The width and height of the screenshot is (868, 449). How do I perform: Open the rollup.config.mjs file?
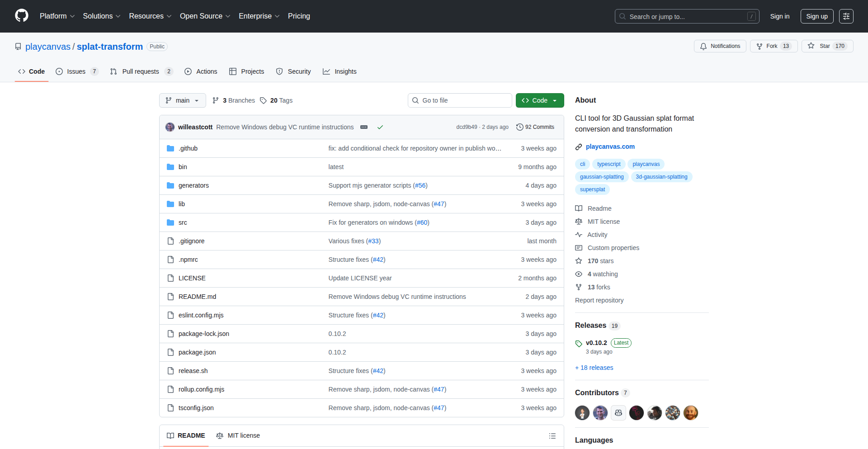201,389
